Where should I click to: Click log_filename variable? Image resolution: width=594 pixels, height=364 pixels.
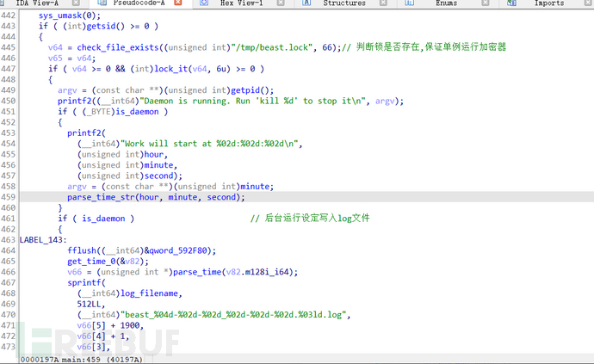tap(149, 293)
